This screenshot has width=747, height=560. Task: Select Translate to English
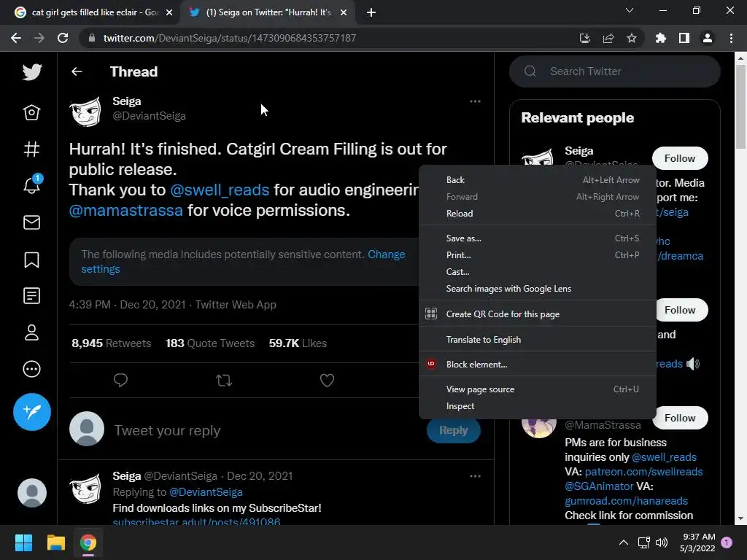click(538, 340)
